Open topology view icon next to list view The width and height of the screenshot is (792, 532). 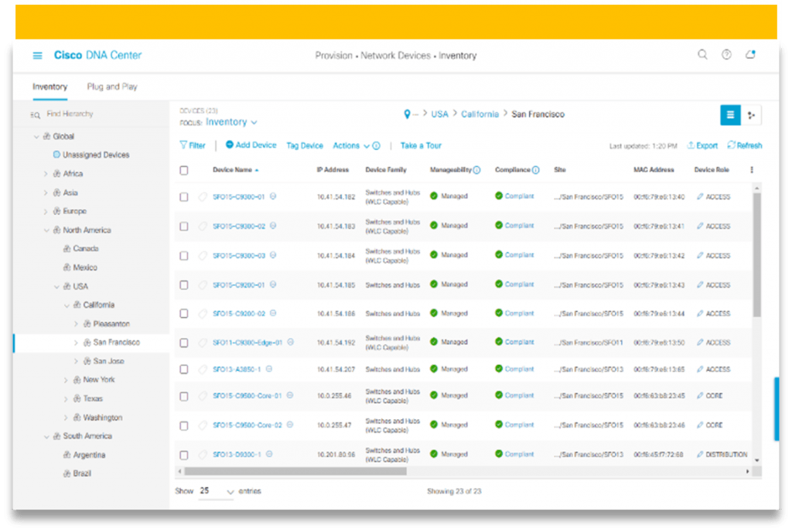(x=752, y=114)
